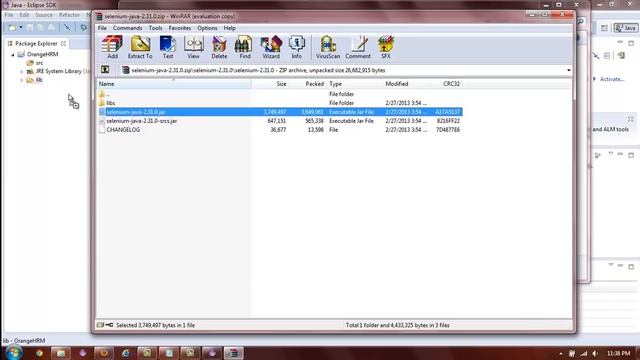Screen dimensions: 640x360
Task: Select selenium-java-2.31.0-srcs.jar file
Action: [280, 121]
